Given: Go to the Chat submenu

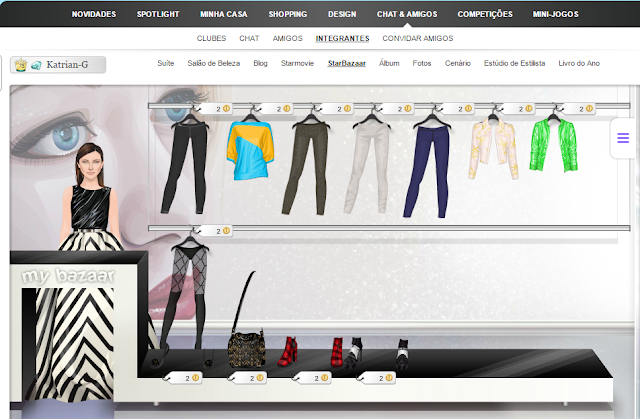Looking at the screenshot, I should tap(249, 38).
